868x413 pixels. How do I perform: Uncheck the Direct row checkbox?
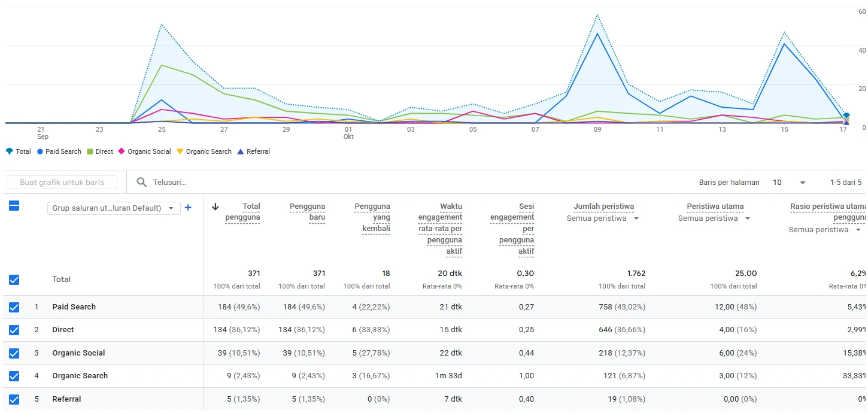(14, 330)
